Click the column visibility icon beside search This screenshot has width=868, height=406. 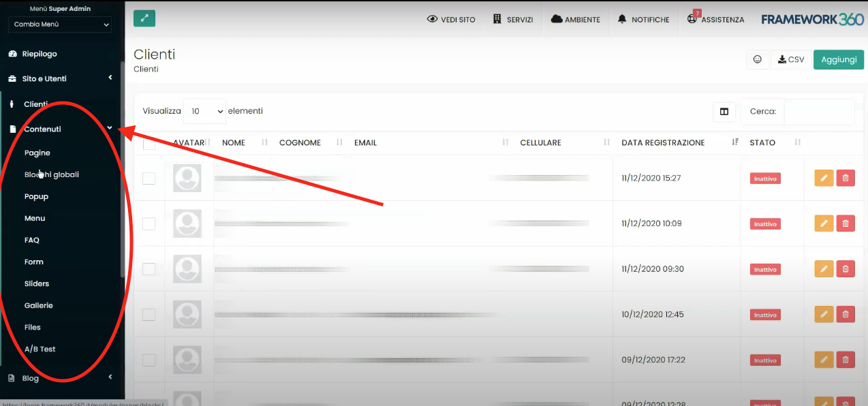point(724,112)
